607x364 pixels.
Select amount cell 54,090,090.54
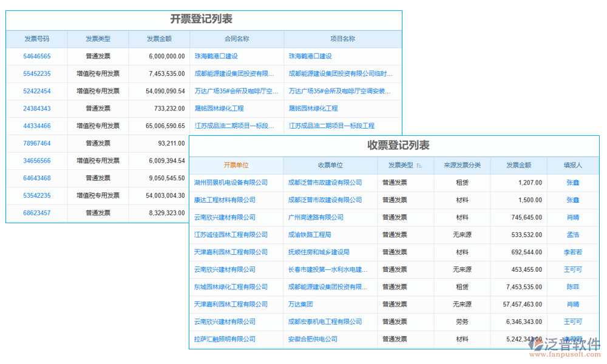[165, 91]
